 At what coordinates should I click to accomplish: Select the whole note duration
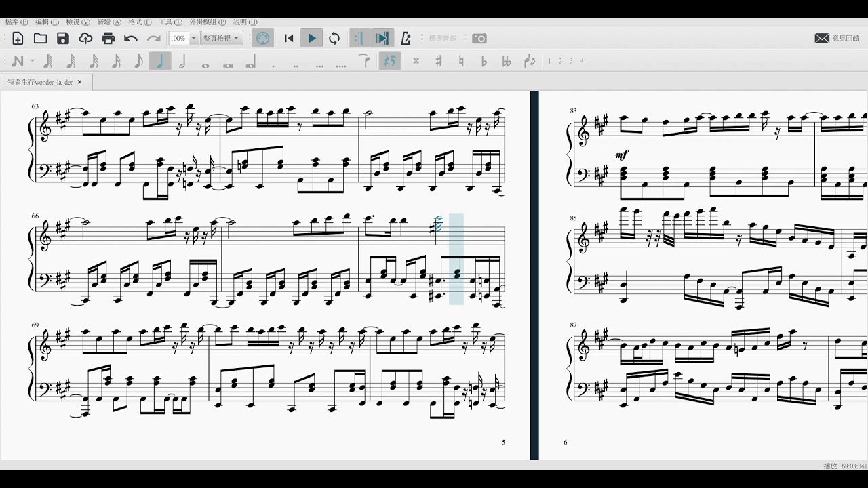(x=205, y=65)
